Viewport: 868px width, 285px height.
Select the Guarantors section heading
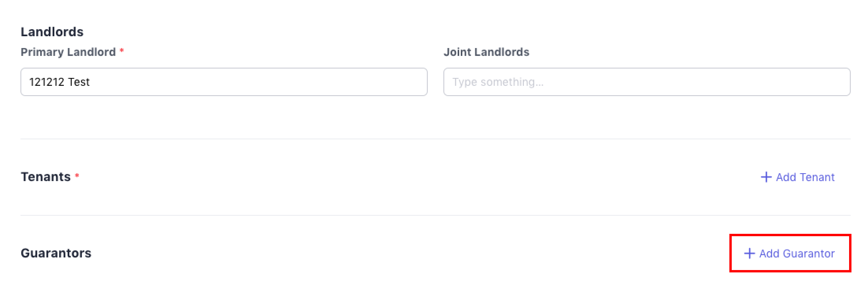point(56,253)
